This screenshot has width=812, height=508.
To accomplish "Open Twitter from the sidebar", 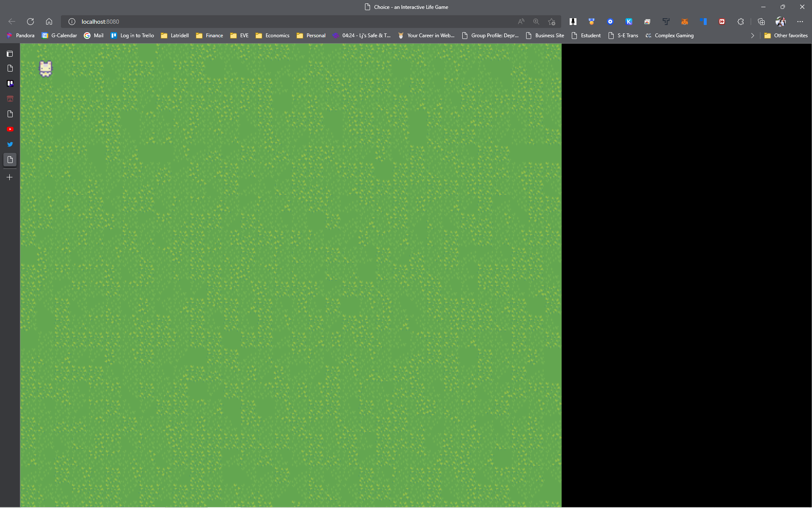I will point(10,144).
